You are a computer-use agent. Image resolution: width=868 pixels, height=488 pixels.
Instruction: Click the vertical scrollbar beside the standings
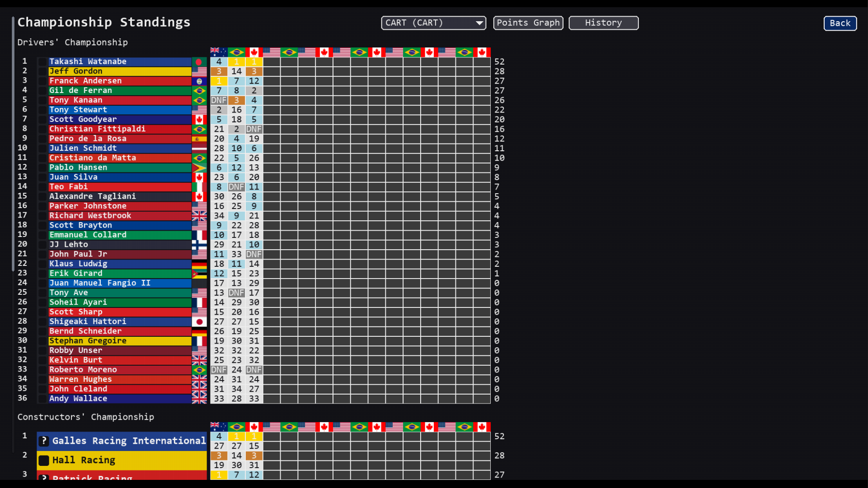(x=13, y=144)
